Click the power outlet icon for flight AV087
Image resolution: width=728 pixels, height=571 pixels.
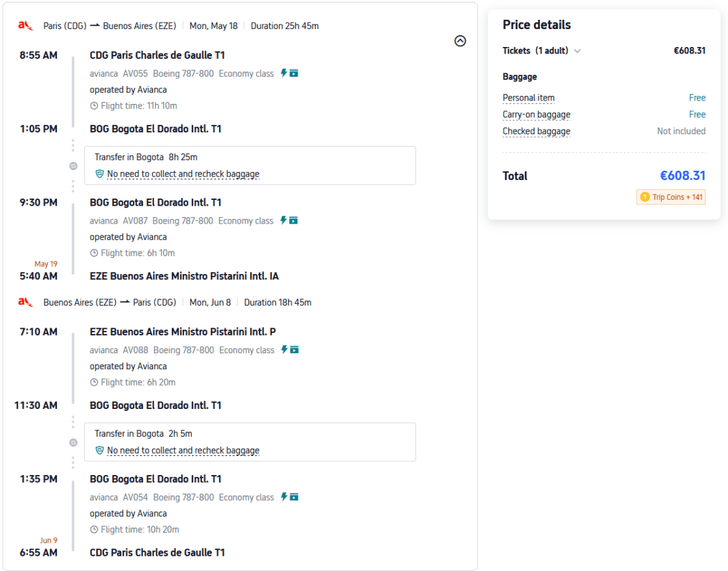click(283, 220)
